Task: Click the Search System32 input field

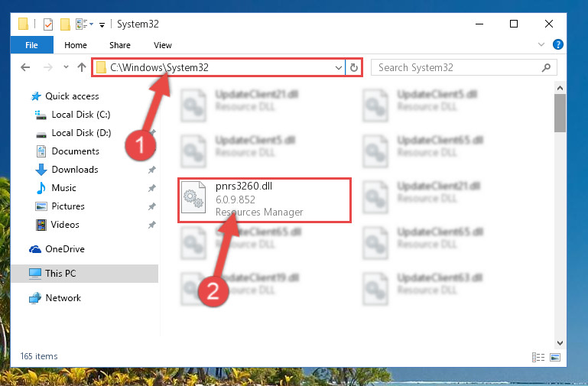Action: coord(457,67)
